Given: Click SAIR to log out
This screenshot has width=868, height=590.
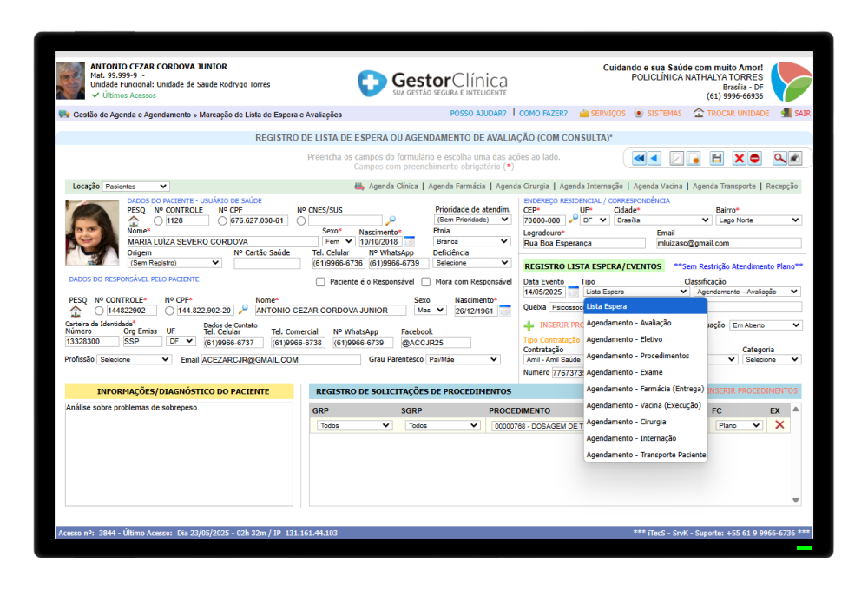Looking at the screenshot, I should [802, 114].
